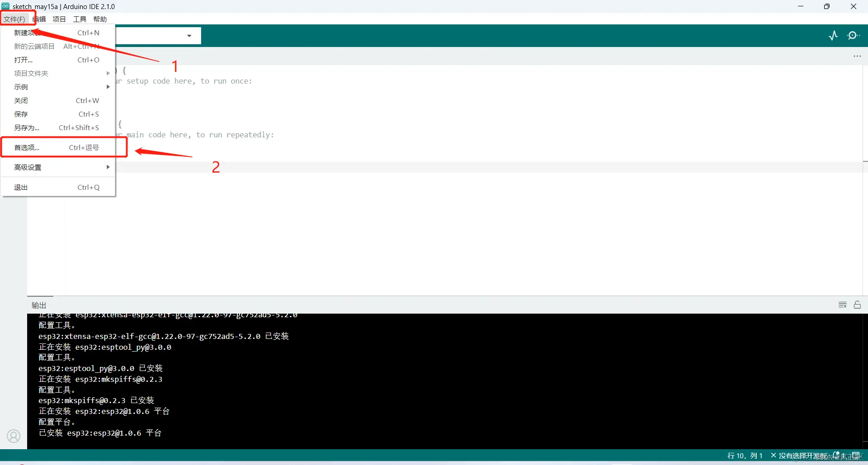Open the editor tab three-dots menu

857,56
